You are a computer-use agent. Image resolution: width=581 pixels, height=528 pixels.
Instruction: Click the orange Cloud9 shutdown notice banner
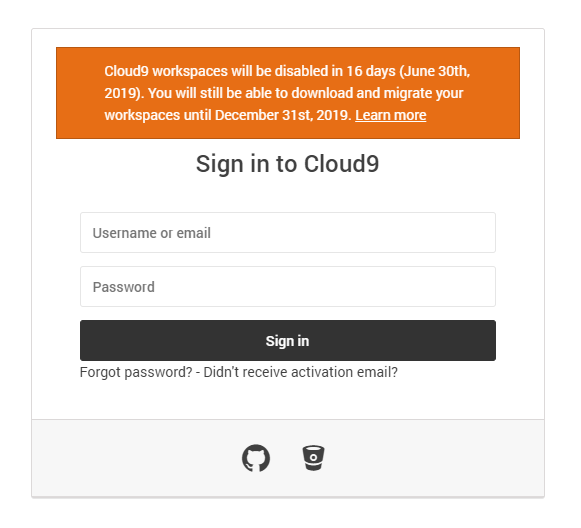tap(288, 93)
